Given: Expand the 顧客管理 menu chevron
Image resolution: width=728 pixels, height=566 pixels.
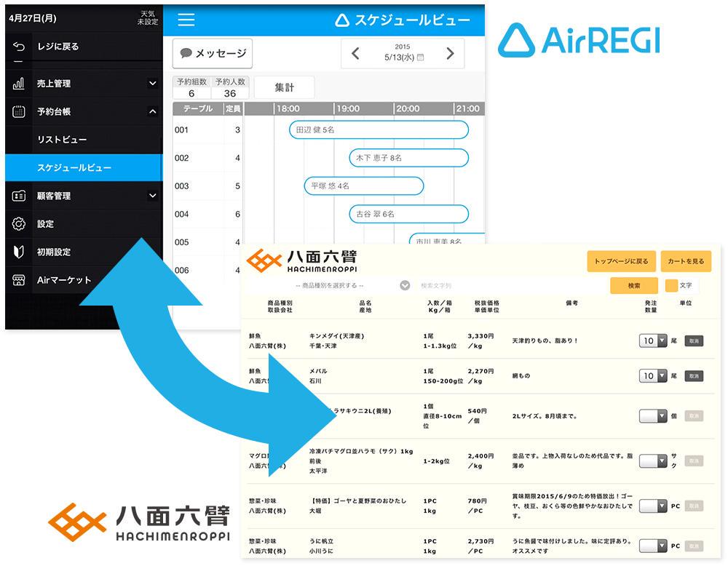Looking at the screenshot, I should (x=152, y=196).
